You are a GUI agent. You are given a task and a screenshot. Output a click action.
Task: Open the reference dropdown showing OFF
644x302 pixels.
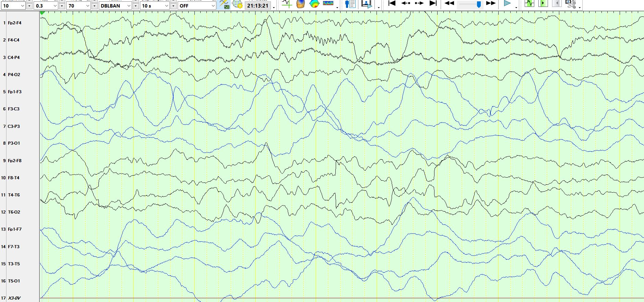tap(197, 5)
